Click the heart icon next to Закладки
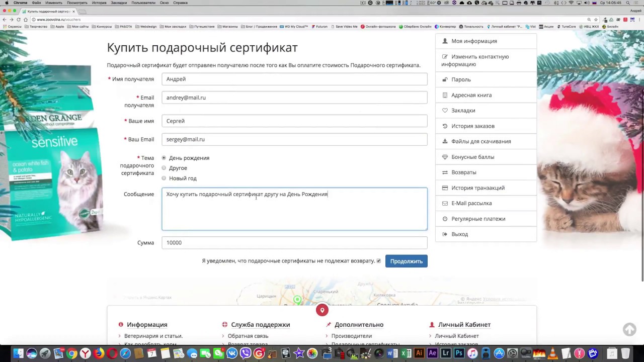Viewport: 644px width, 362px height. (445, 111)
